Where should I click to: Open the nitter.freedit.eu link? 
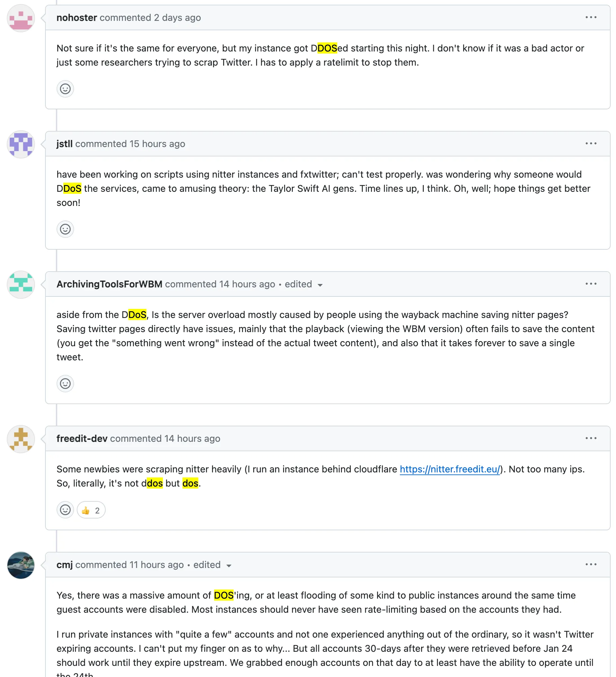(x=450, y=469)
